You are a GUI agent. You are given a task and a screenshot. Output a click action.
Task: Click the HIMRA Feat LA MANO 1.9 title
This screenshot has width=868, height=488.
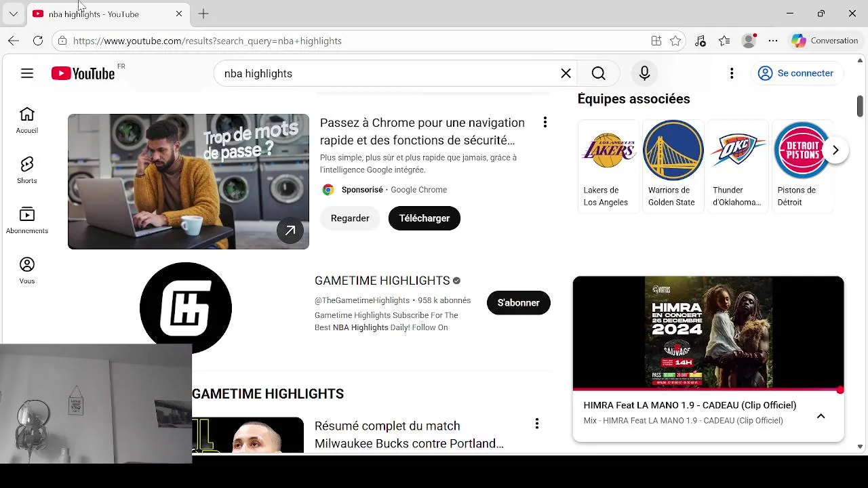tap(690, 405)
